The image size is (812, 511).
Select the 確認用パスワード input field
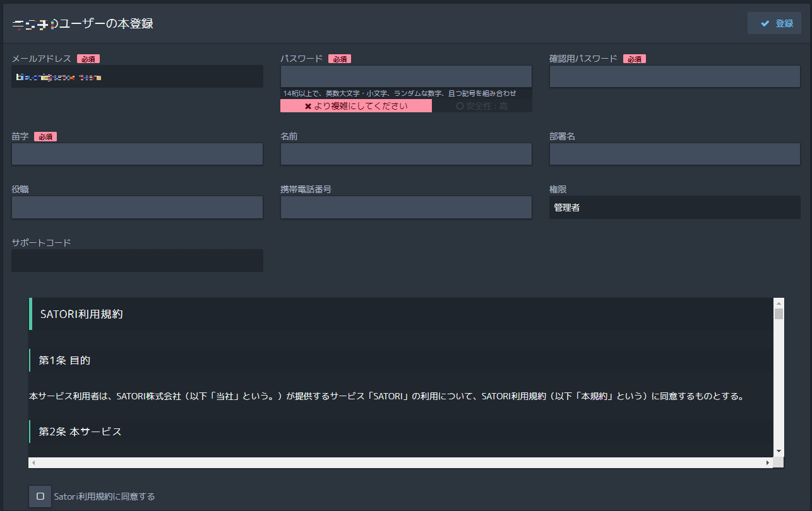pos(674,76)
